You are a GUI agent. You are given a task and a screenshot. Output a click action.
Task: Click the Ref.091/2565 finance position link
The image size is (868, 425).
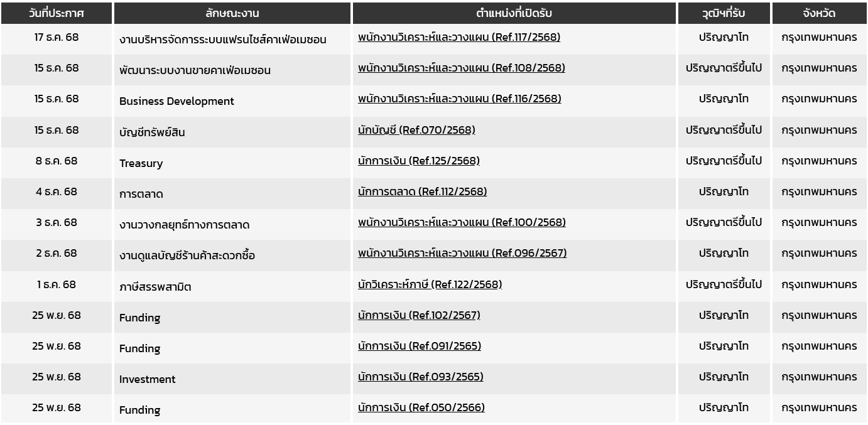coord(420,347)
